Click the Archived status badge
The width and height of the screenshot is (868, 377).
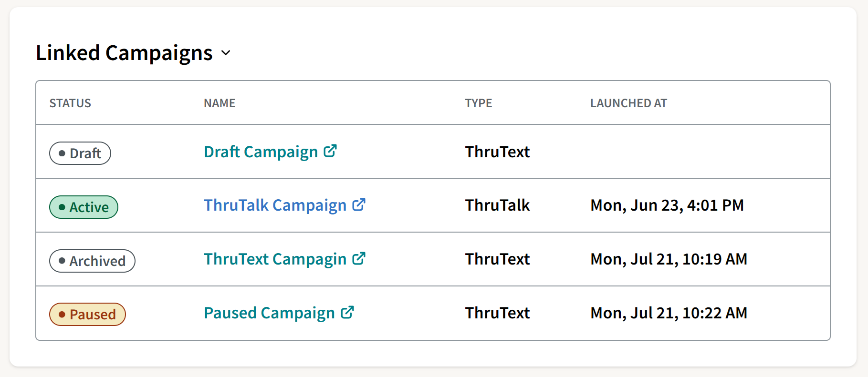point(92,261)
